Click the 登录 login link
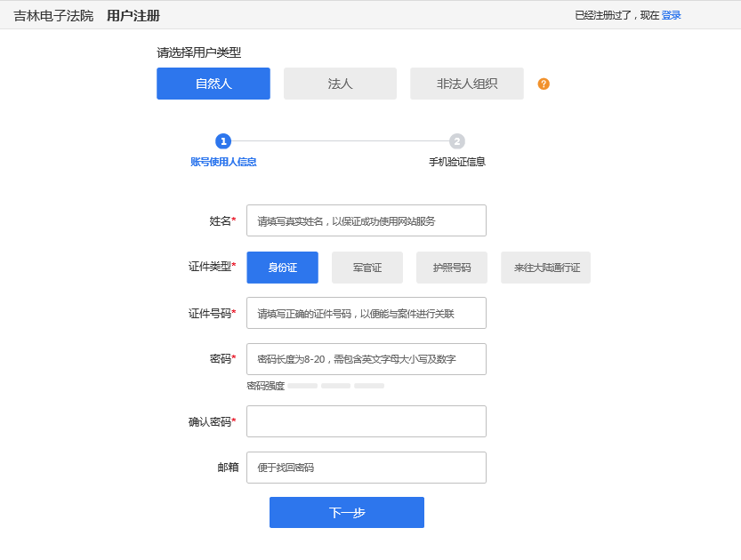Viewport: 741px width, 560px height. (x=671, y=16)
